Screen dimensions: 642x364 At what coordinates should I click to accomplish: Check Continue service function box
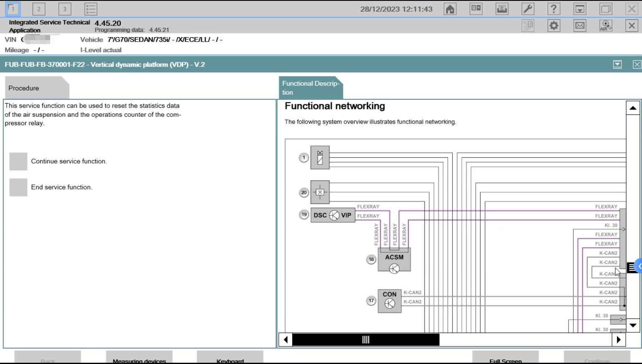coord(18,162)
